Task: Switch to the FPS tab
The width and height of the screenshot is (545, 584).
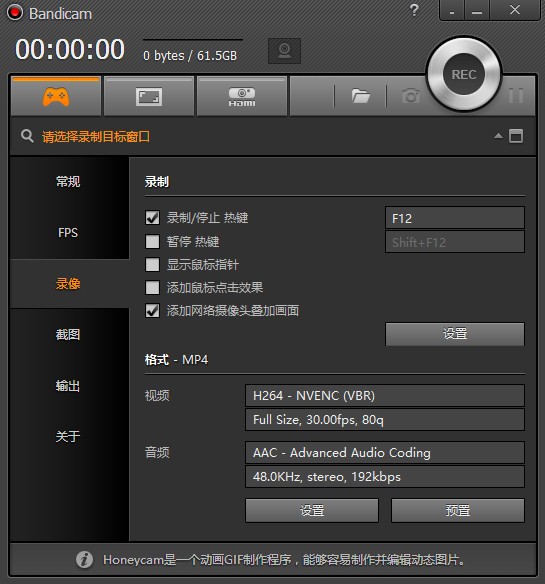Action: pyautogui.click(x=68, y=233)
